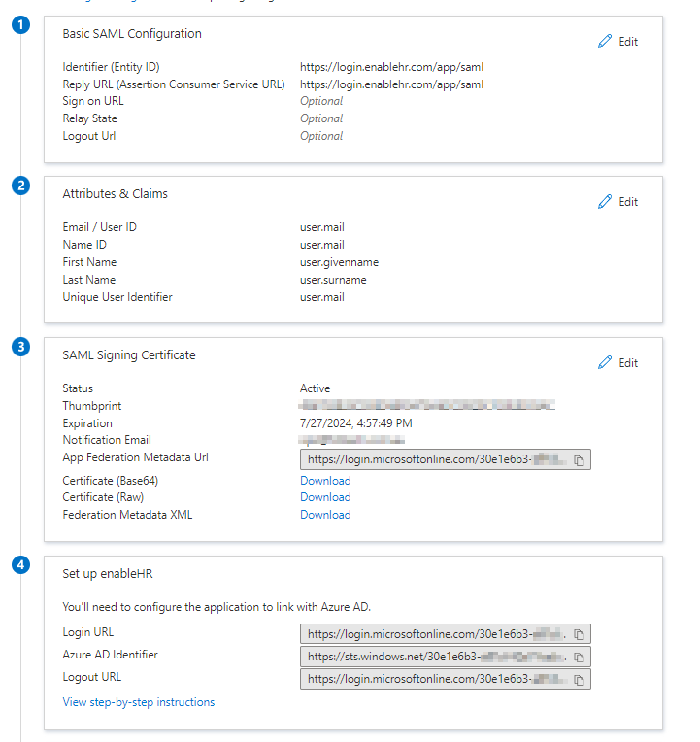Click the Azure AD Identifier field
700x742 pixels.
(x=445, y=657)
